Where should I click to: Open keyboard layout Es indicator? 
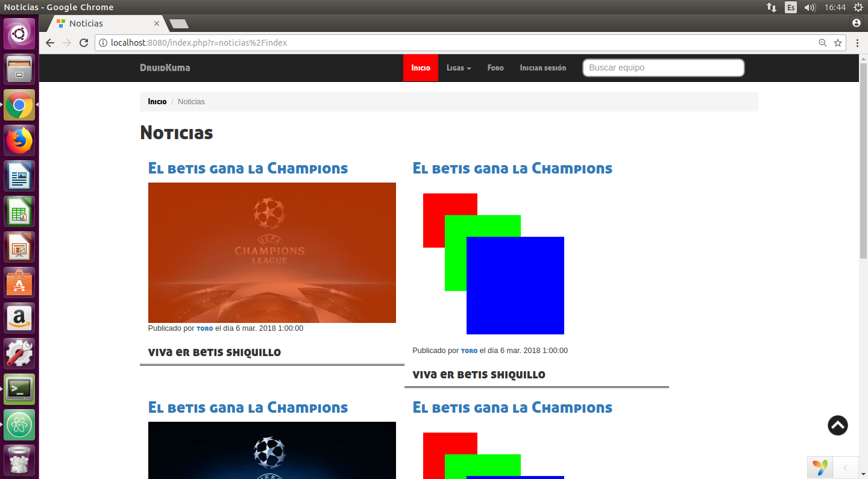791,7
